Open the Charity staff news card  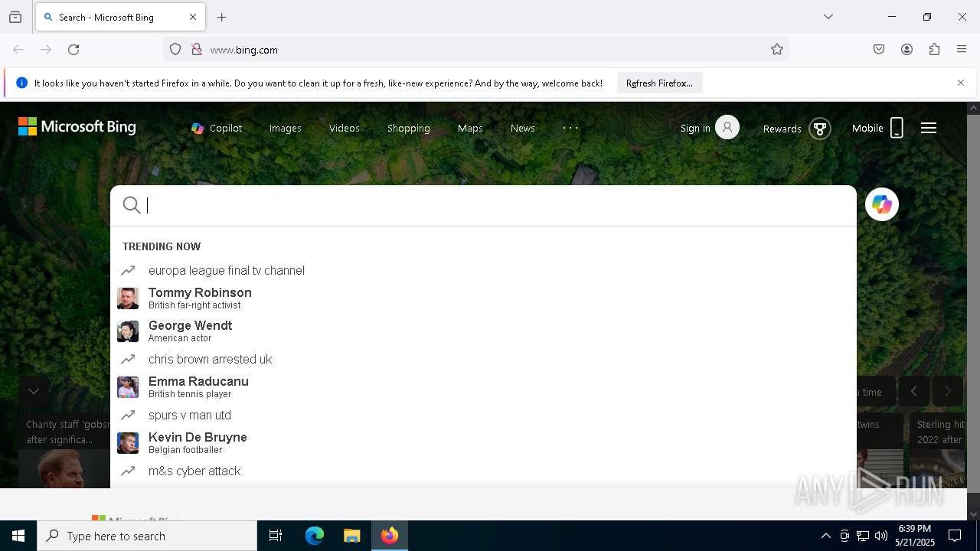click(x=64, y=450)
